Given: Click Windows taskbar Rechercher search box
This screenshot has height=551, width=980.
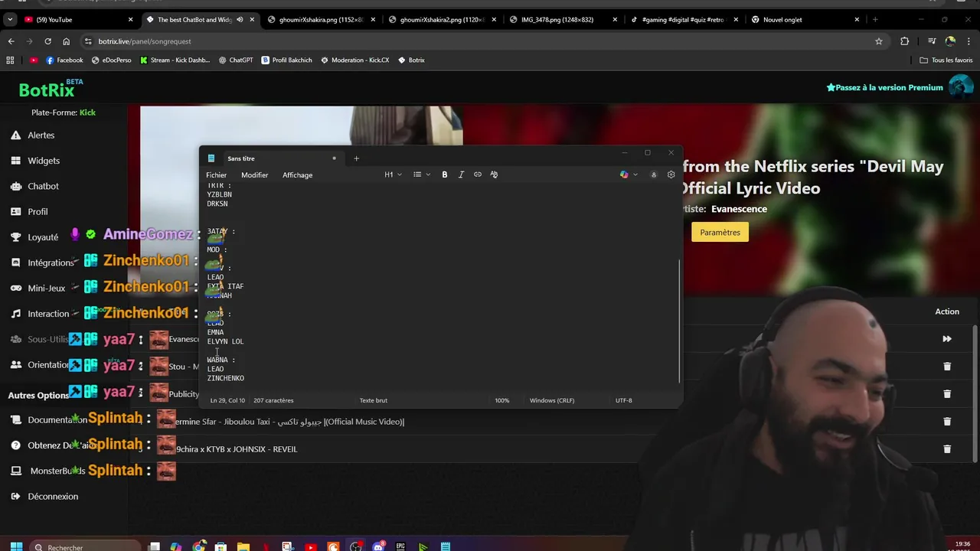Looking at the screenshot, I should tap(84, 546).
